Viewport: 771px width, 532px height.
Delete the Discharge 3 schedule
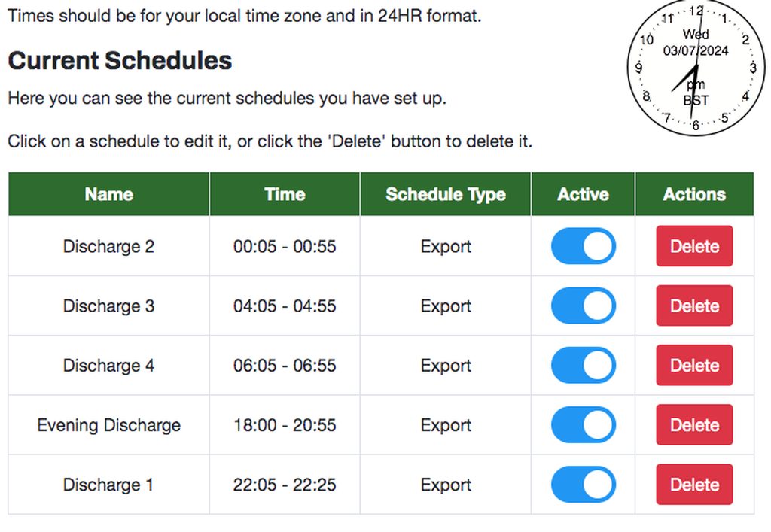click(693, 306)
